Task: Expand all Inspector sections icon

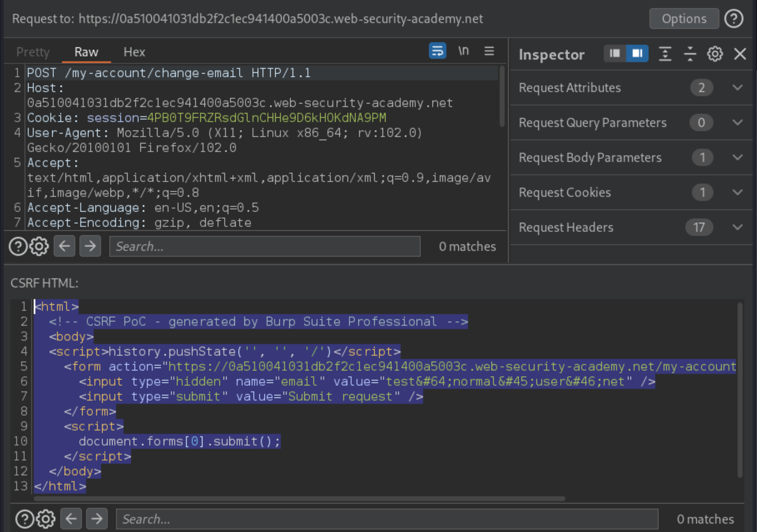Action: pos(665,53)
